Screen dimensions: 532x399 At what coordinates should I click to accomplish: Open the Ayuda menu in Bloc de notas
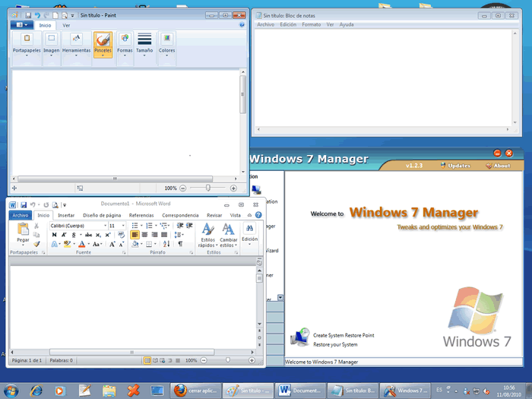click(x=347, y=24)
